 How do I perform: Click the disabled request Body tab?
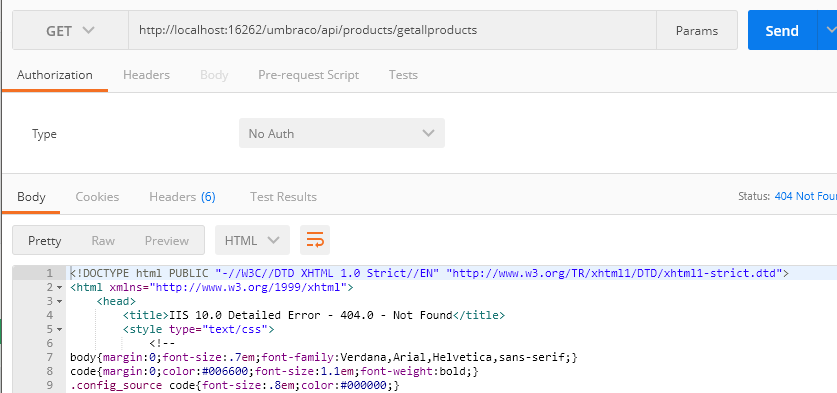click(x=214, y=75)
